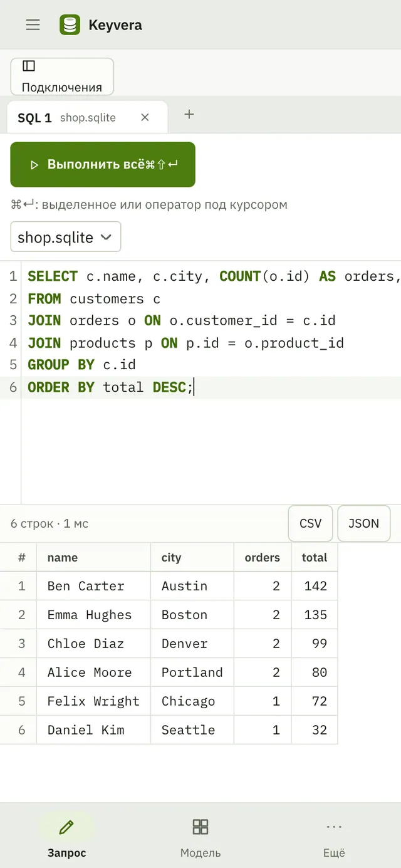This screenshot has height=868, width=401.
Task: Select the Ben Carter cell
Action: pyautogui.click(x=93, y=586)
